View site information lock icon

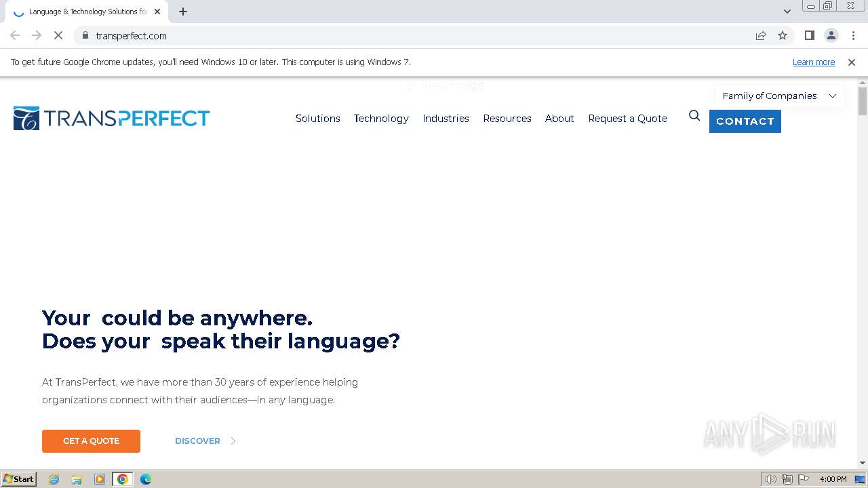pos(85,35)
